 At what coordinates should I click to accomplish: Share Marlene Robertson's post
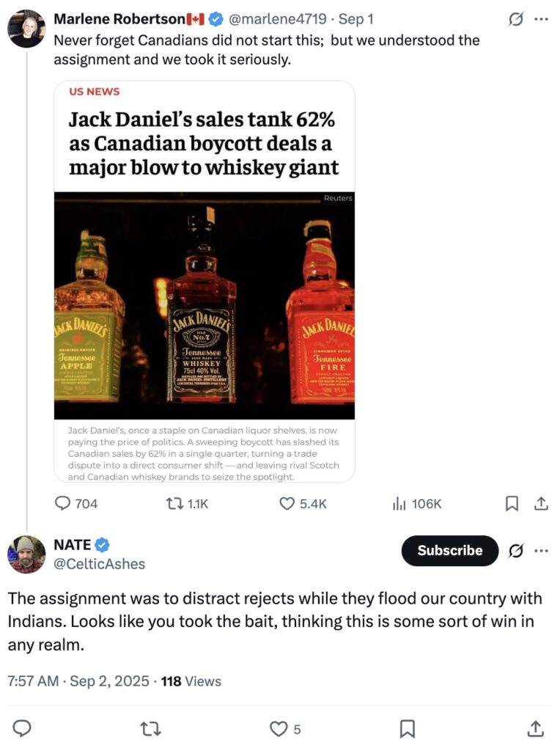coord(541,503)
